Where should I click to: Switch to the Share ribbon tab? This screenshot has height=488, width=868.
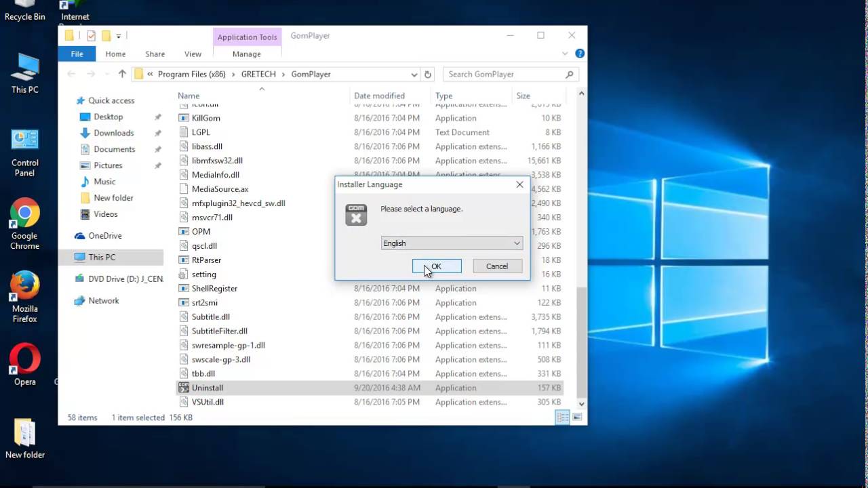pos(155,54)
